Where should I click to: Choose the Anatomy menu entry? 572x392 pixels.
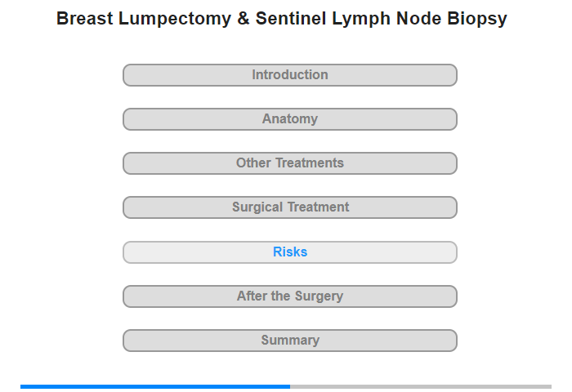(289, 119)
